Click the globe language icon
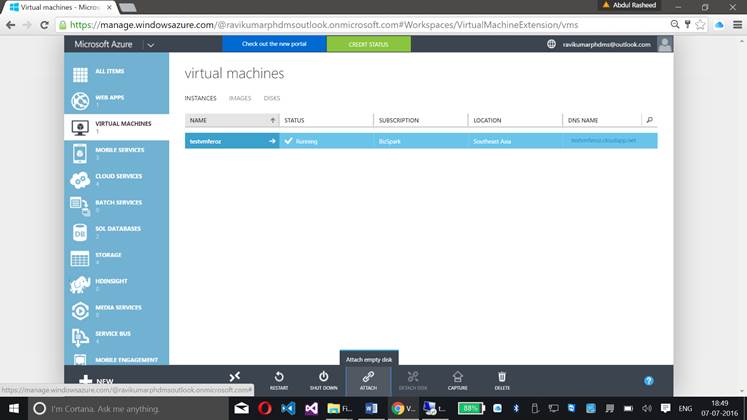747x420 pixels. [x=551, y=44]
